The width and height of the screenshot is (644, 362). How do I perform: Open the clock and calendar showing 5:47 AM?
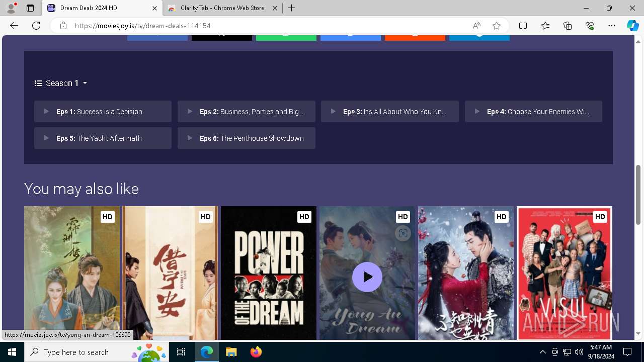[601, 352]
